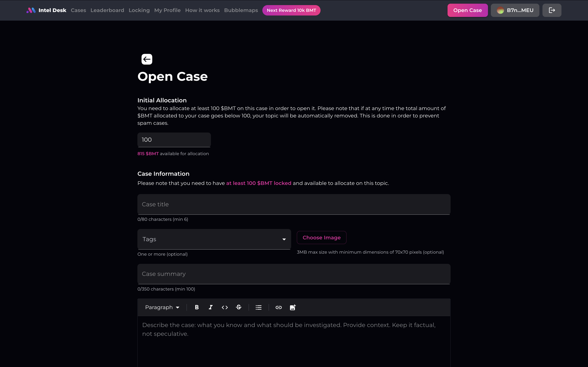Navigate to My Profile
This screenshot has width=588, height=367.
pyautogui.click(x=167, y=10)
